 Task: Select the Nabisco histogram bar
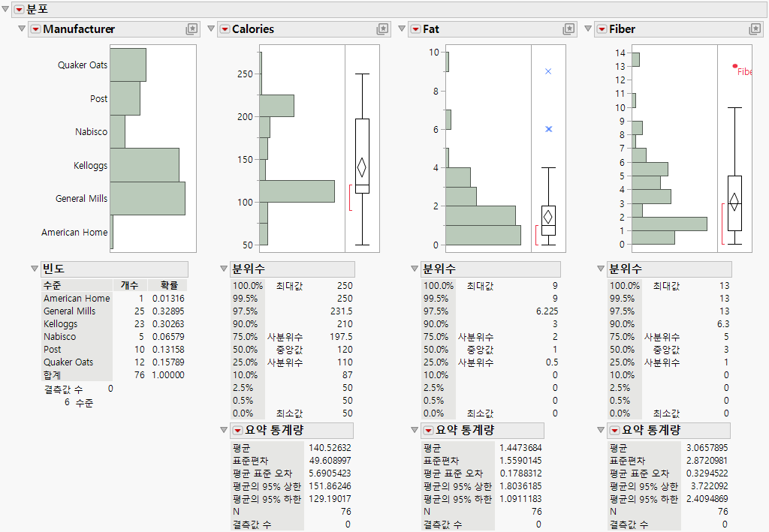click(118, 132)
